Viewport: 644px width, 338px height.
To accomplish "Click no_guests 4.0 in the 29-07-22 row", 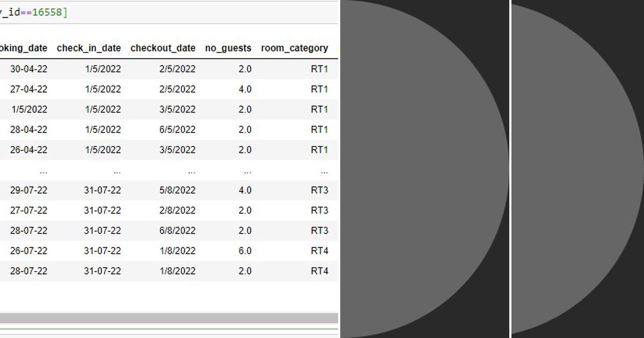I will (x=245, y=190).
